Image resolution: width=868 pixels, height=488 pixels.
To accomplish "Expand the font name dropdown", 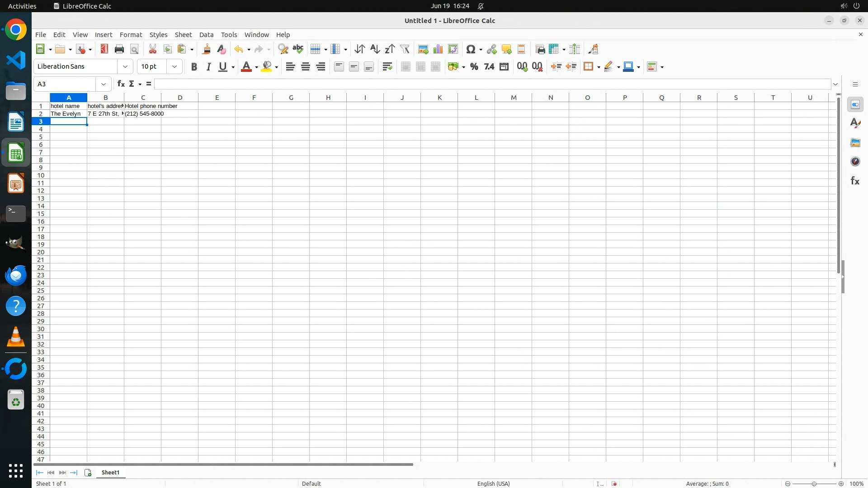I will pos(125,67).
